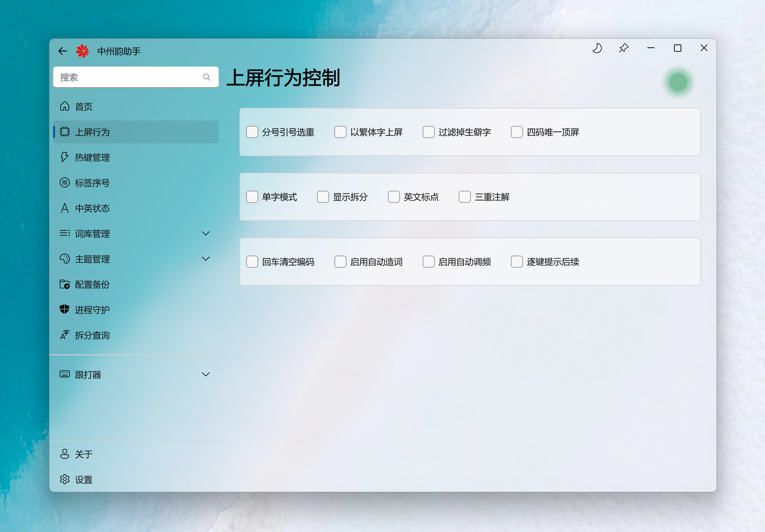Screen dimensions: 765x532
Task: Select 中英状态 in sidebar
Action: pos(92,208)
